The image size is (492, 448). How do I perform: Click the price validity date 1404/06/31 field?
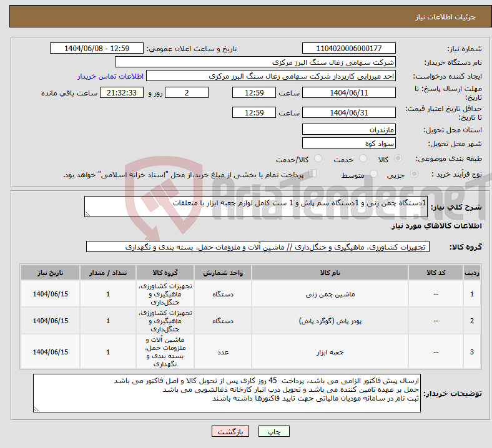point(348,112)
